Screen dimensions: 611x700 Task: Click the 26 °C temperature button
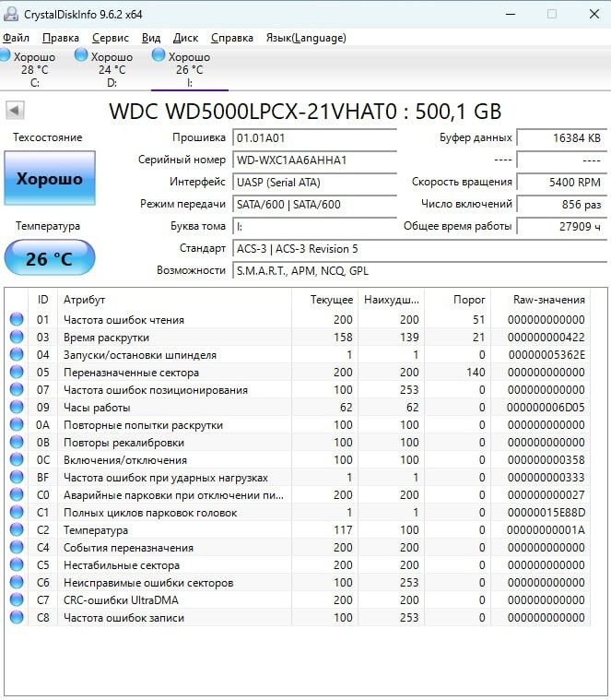click(x=50, y=258)
